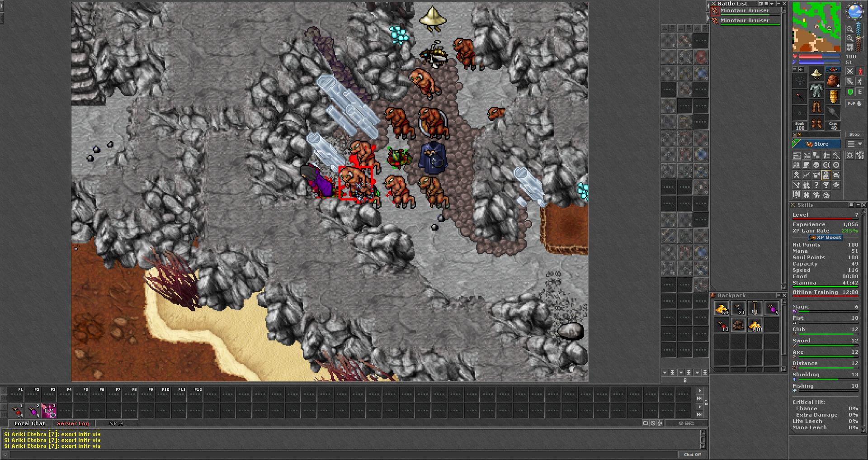
Task: Open the hamburger menu dropdown below Stop
Action: point(855,144)
